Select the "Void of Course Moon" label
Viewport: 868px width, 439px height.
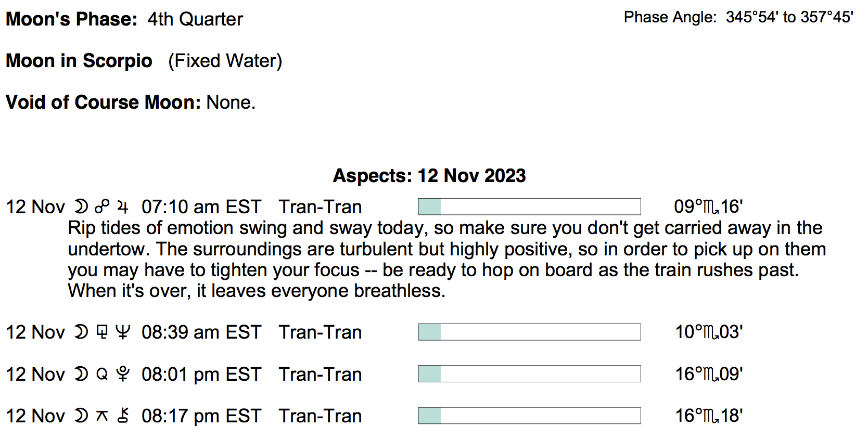tap(103, 102)
